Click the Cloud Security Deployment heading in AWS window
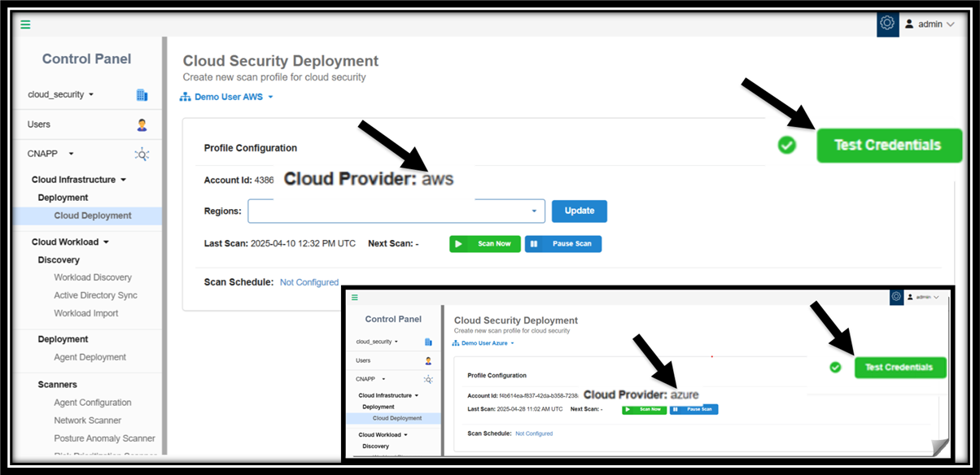980x475 pixels. pos(281,61)
